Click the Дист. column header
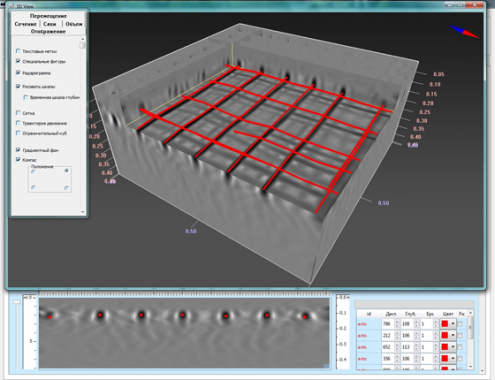Image resolution: width=495 pixels, height=380 pixels. 391,314
